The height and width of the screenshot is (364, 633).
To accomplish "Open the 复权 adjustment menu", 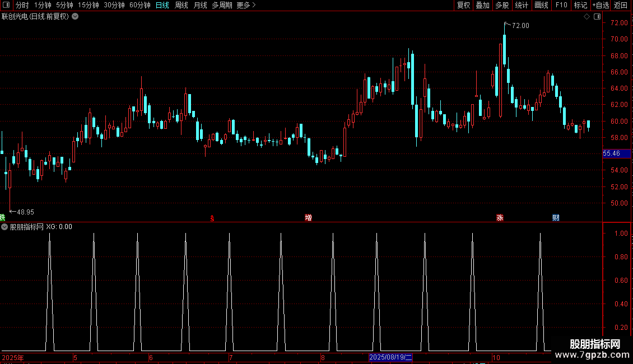I will pyautogui.click(x=463, y=5).
